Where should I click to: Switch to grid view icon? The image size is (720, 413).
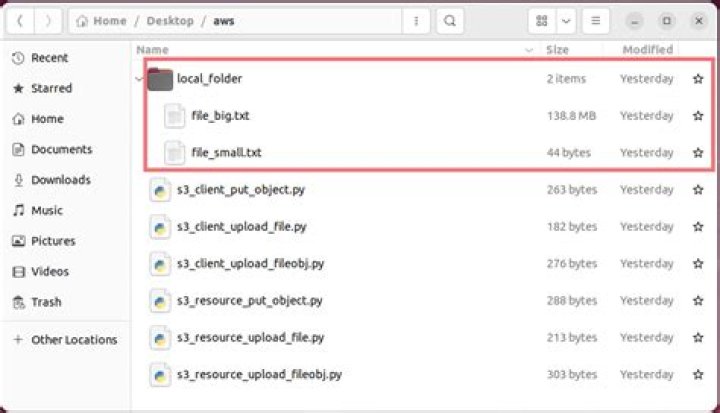[542, 21]
